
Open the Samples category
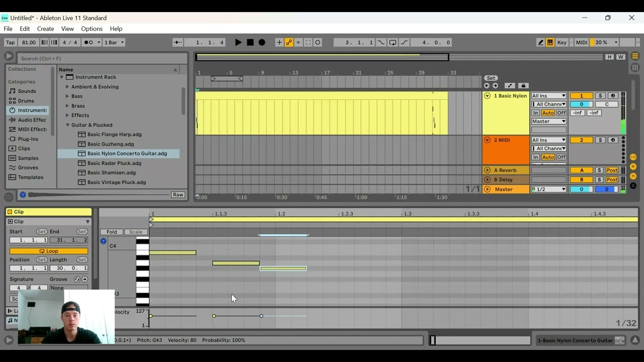click(28, 158)
